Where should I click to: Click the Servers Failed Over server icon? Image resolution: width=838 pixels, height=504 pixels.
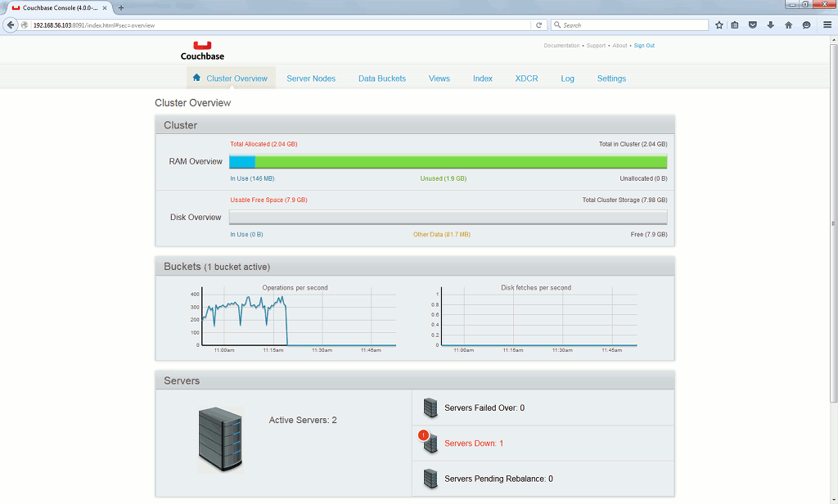click(430, 407)
